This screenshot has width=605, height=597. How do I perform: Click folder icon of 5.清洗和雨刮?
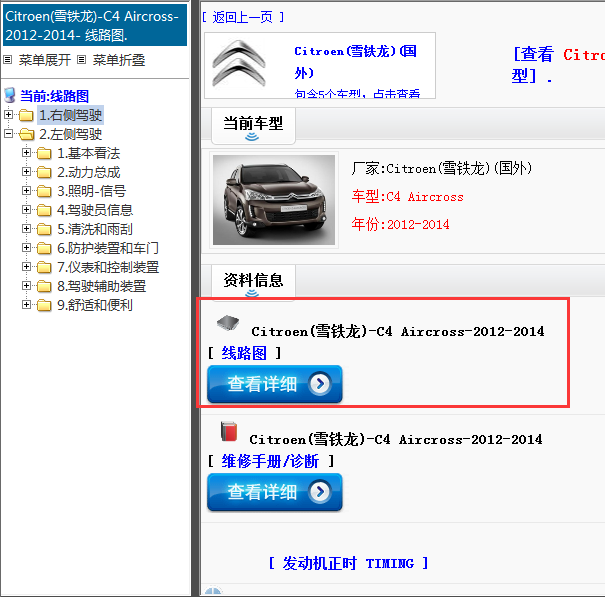tap(44, 229)
